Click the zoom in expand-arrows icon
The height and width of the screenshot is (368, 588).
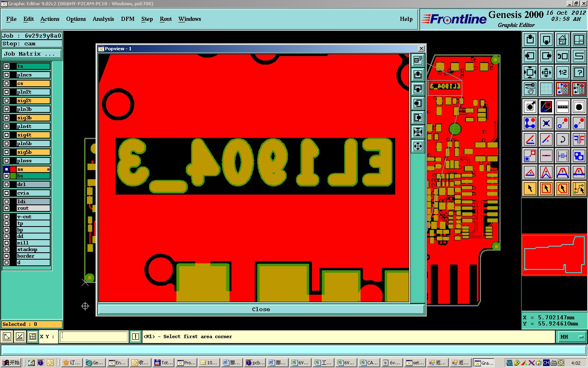coord(530,72)
